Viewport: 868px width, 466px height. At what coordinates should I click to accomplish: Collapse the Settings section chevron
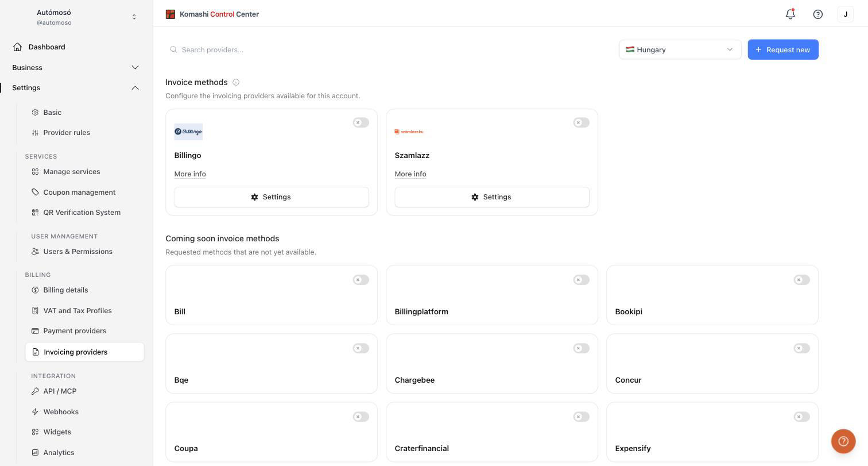135,88
